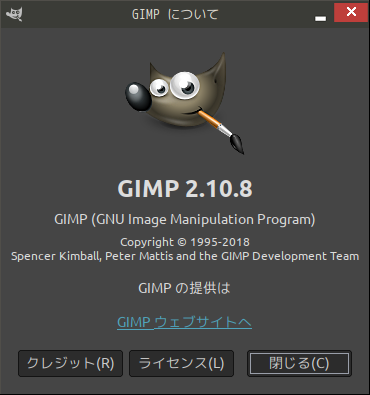Click the Wilber icon in title bar

[14, 14]
